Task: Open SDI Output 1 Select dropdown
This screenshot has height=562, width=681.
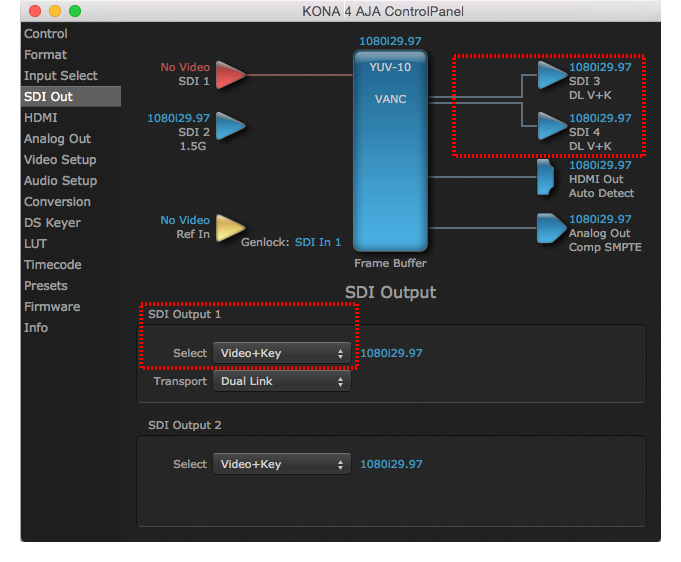Action: (x=281, y=353)
